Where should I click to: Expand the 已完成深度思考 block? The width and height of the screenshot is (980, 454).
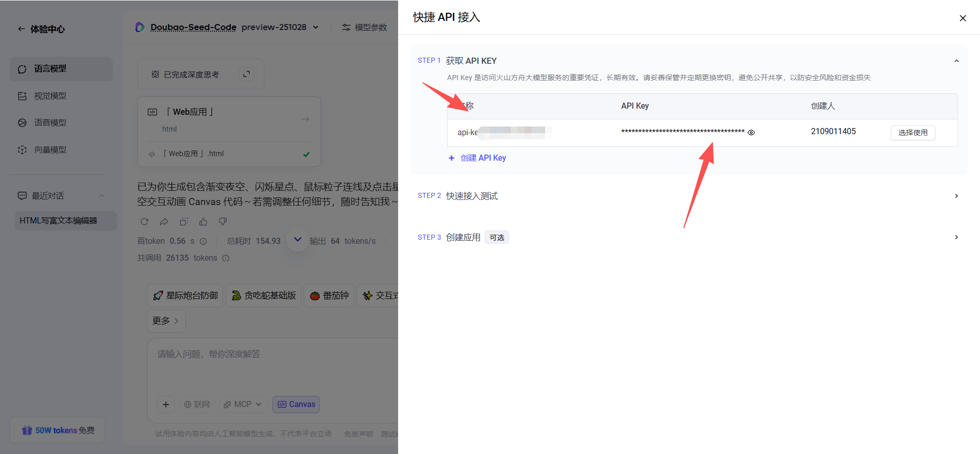(x=247, y=74)
